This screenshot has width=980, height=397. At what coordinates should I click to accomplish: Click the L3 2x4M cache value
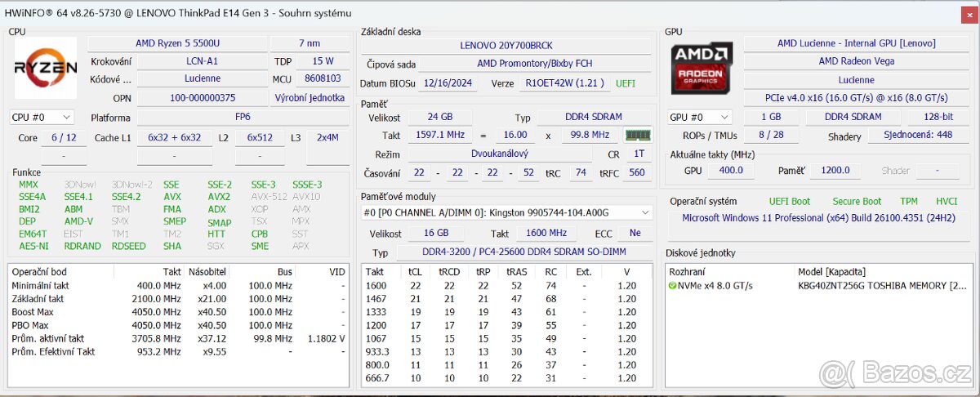point(328,138)
